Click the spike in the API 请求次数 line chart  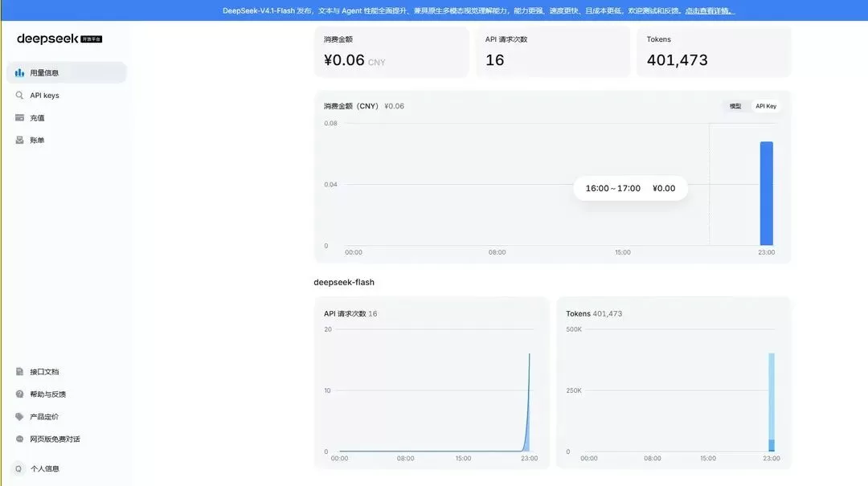pyautogui.click(x=527, y=402)
